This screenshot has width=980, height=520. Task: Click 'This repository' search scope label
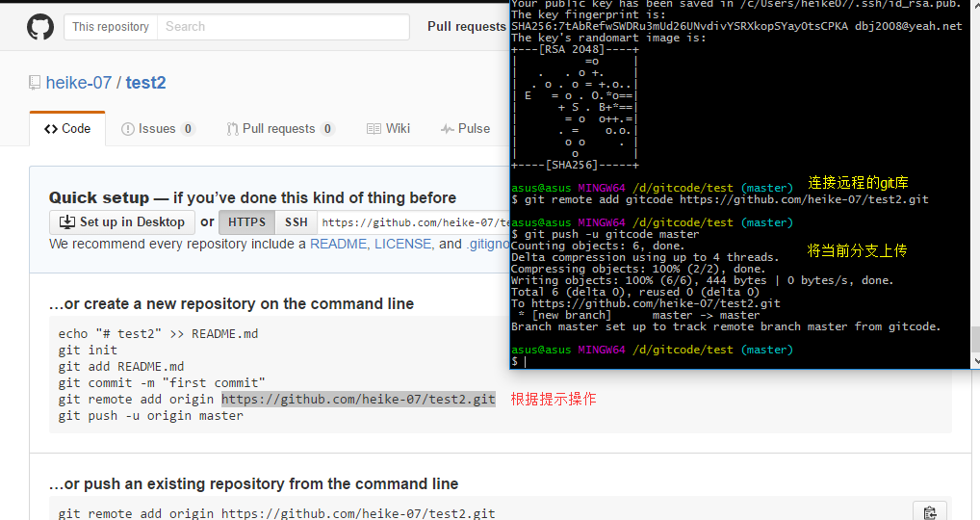coord(111,27)
